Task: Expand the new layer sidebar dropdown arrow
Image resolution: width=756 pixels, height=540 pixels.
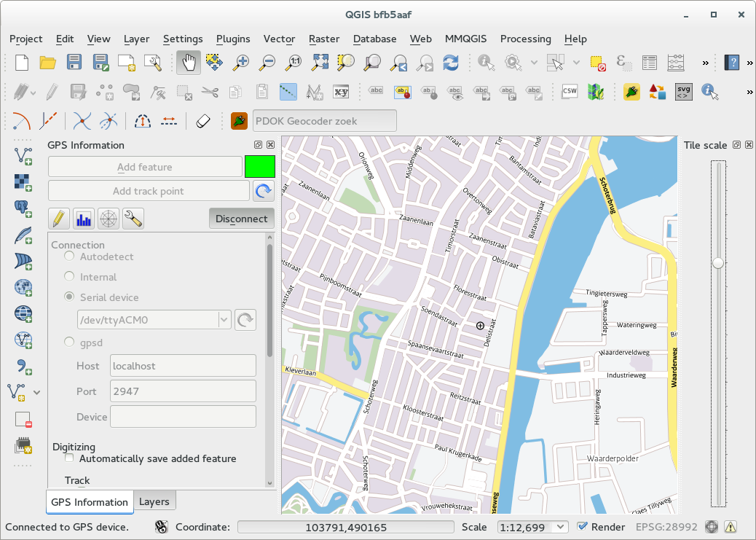Action: point(36,392)
